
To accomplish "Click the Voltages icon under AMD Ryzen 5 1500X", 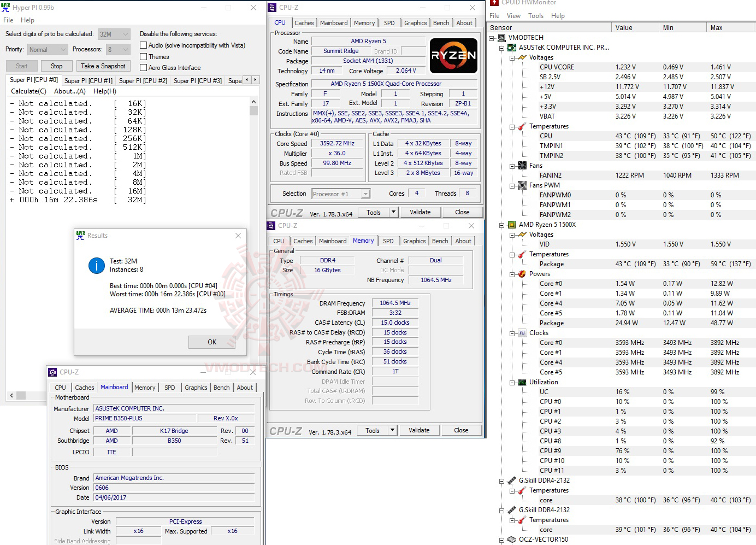I will 522,235.
